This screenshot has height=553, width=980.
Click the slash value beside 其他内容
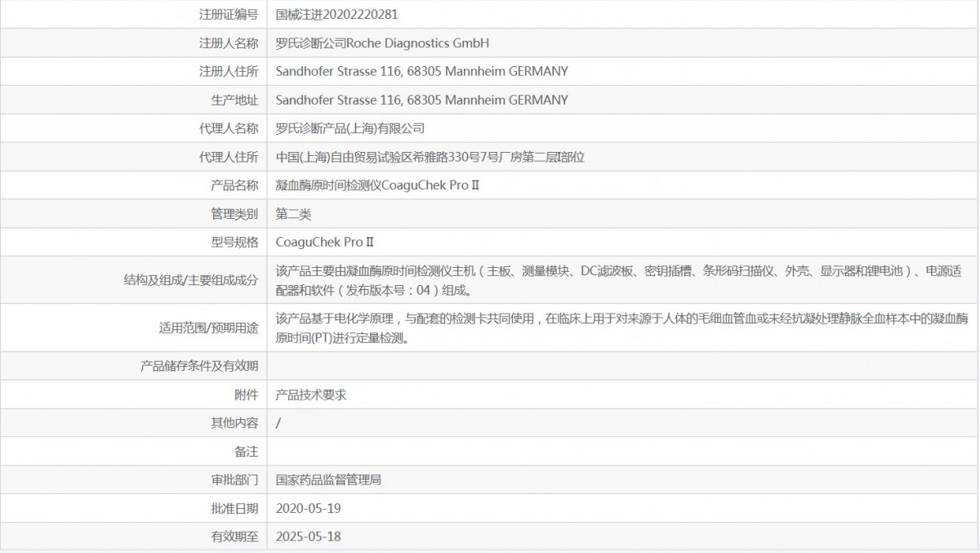point(278,423)
